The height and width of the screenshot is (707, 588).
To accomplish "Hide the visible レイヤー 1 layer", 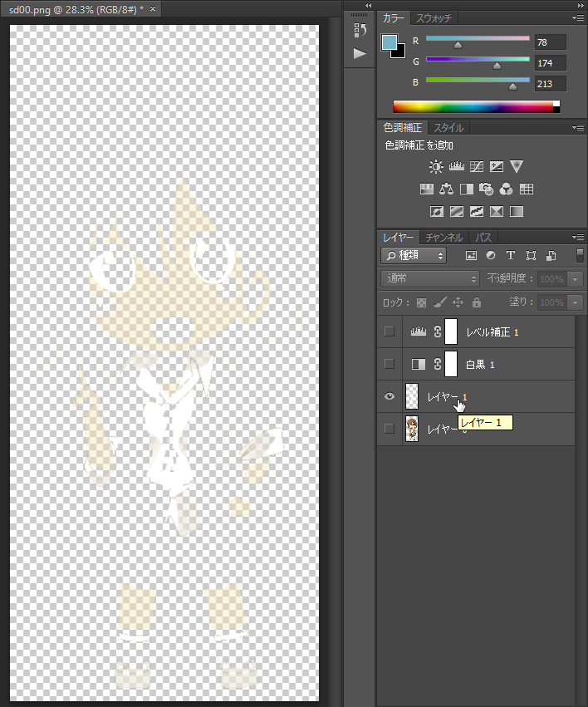I will coord(389,397).
